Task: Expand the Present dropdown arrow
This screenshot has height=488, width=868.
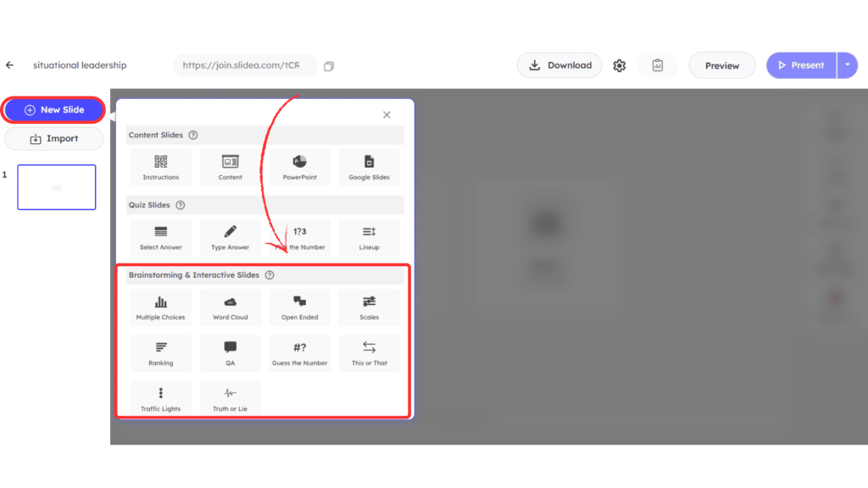Action: pyautogui.click(x=847, y=65)
